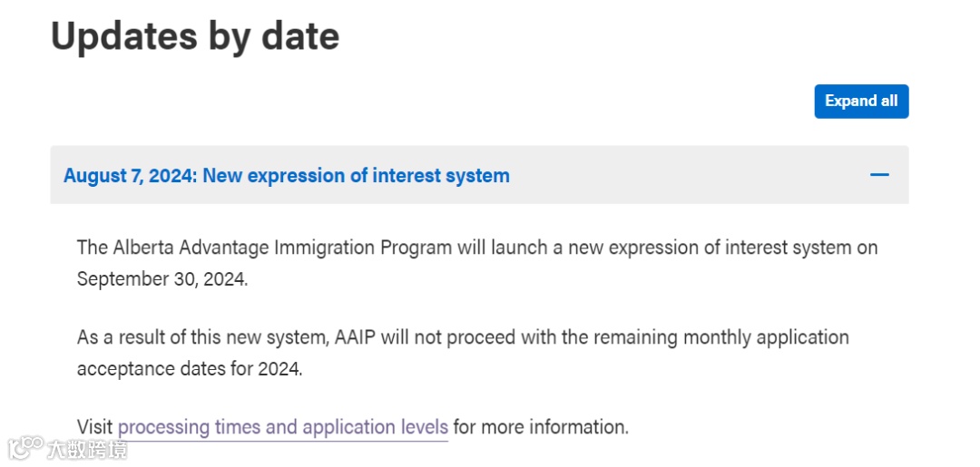This screenshot has width=980, height=467.
Task: Click 'application levels' portion of the purple link
Action: coord(376,428)
